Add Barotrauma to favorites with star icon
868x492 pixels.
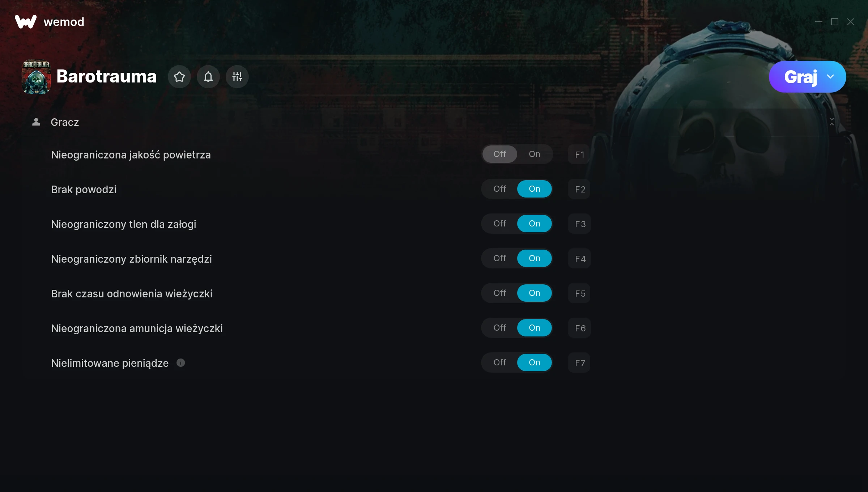tap(179, 77)
